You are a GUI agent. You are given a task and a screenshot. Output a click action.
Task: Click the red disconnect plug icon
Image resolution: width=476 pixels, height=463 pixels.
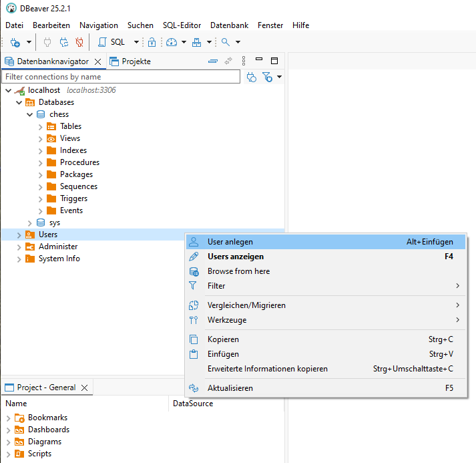(79, 42)
